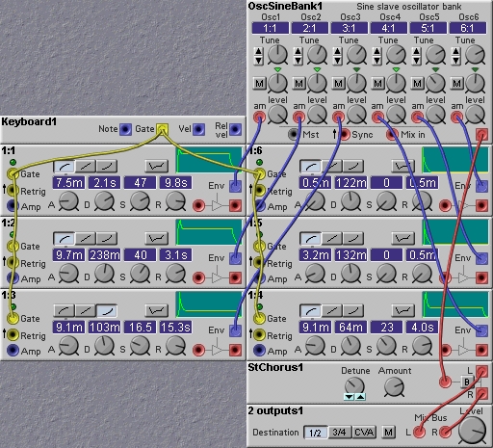Click the Mix in jack on OscSineBank1
Image resolution: width=493 pixels, height=448 pixels.
tap(392, 135)
